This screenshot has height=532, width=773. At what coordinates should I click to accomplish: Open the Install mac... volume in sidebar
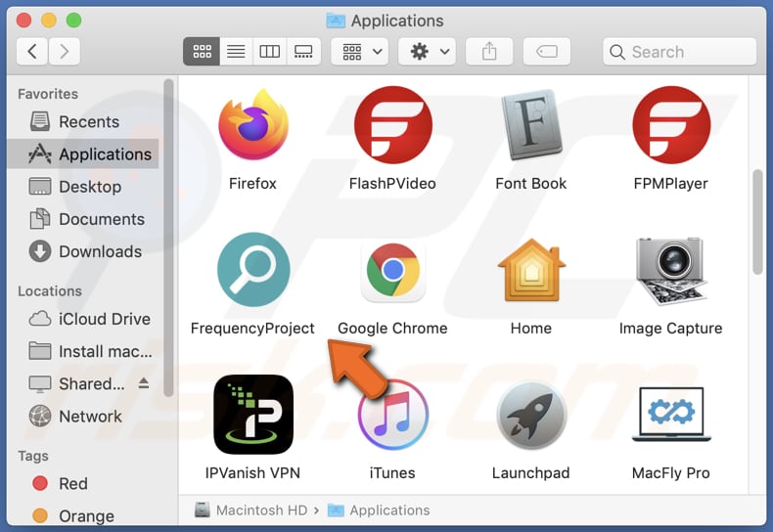pyautogui.click(x=83, y=351)
